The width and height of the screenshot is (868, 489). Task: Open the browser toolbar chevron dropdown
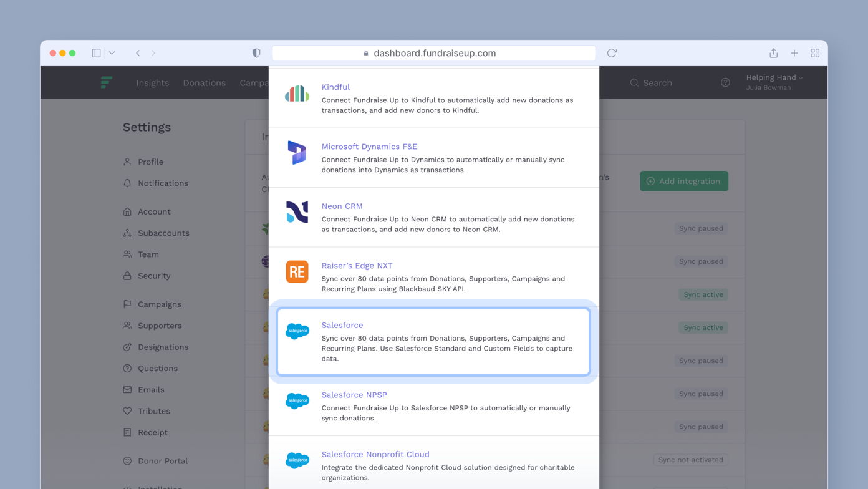click(x=111, y=53)
